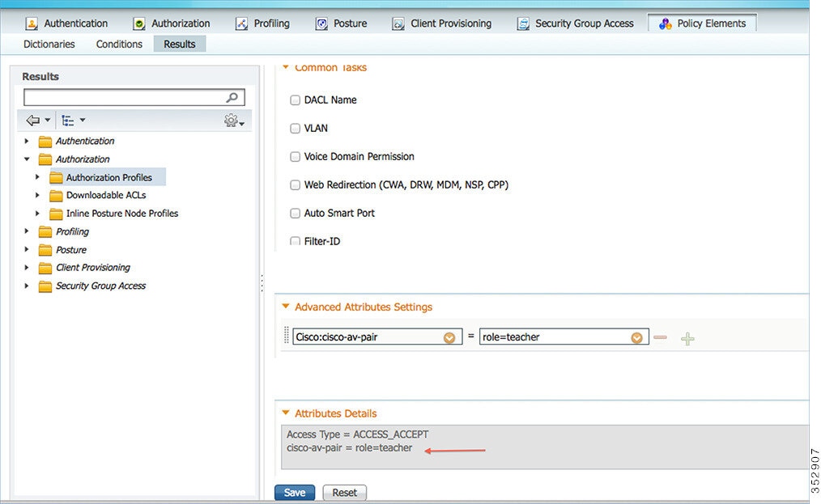
Task: Open the role=teacher value dropdown
Action: pyautogui.click(x=636, y=337)
